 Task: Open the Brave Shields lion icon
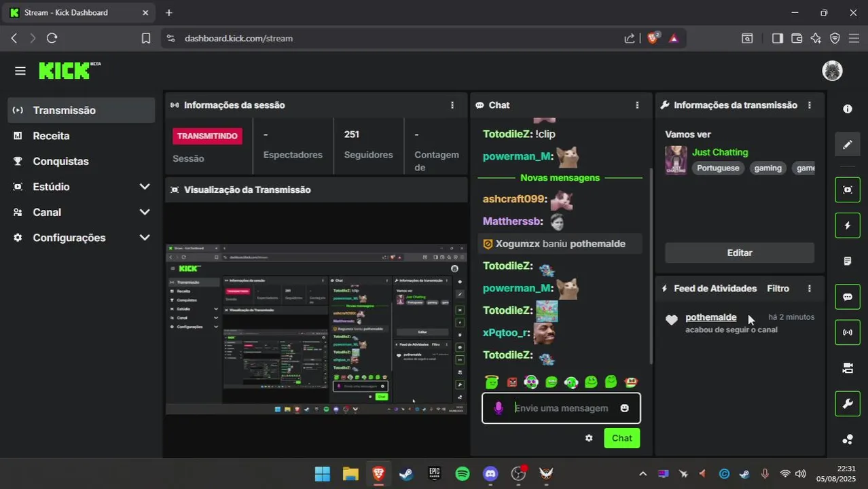(x=653, y=38)
